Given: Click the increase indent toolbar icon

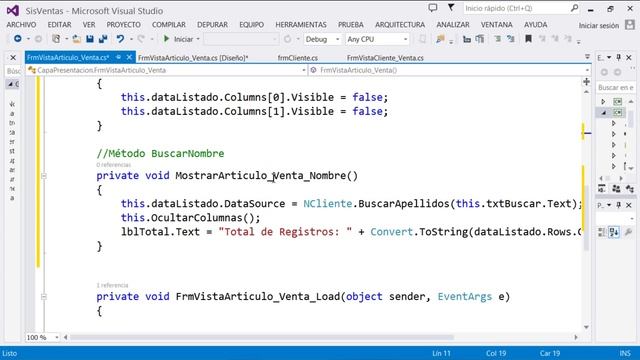Looking at the screenshot, I should 480,39.
